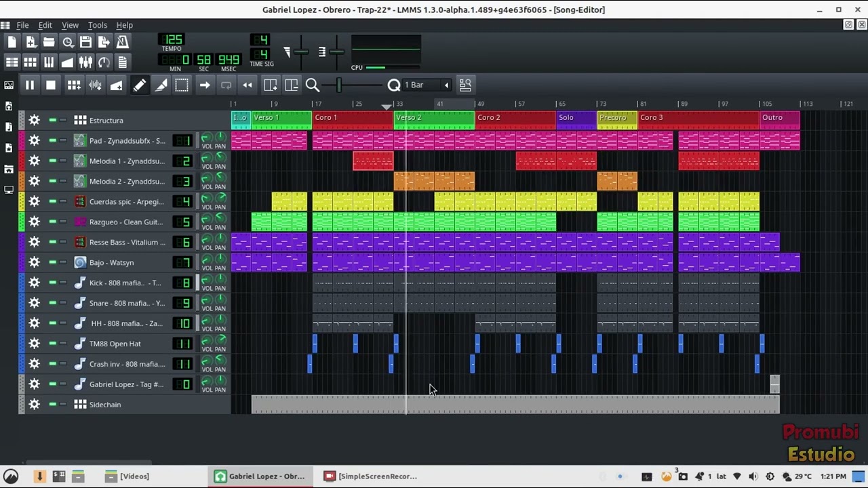The height and width of the screenshot is (488, 868).
Task: Toggle loop points icon
Action: click(x=226, y=85)
